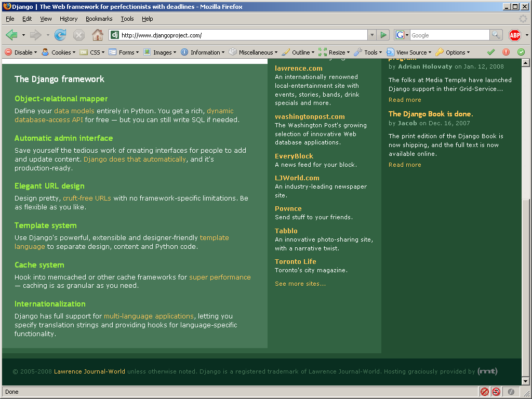The width and height of the screenshot is (532, 399).
Task: Click the green circled check toolbar icon
Action: click(x=521, y=52)
